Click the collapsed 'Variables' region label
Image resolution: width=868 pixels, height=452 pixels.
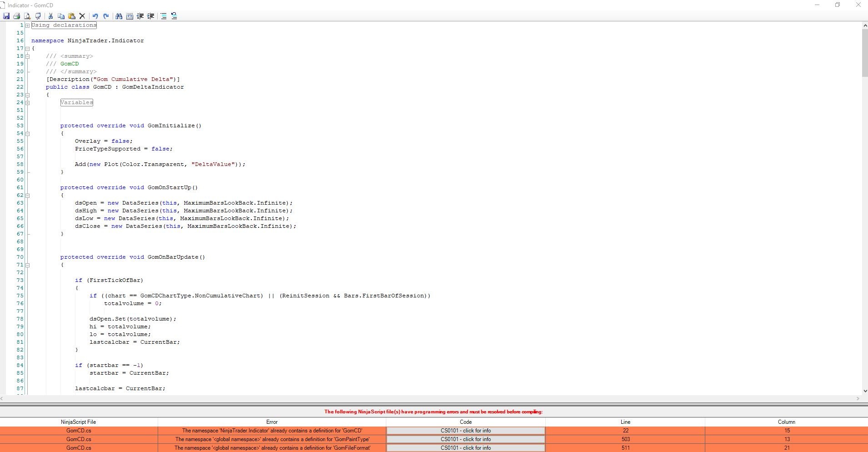coord(77,103)
